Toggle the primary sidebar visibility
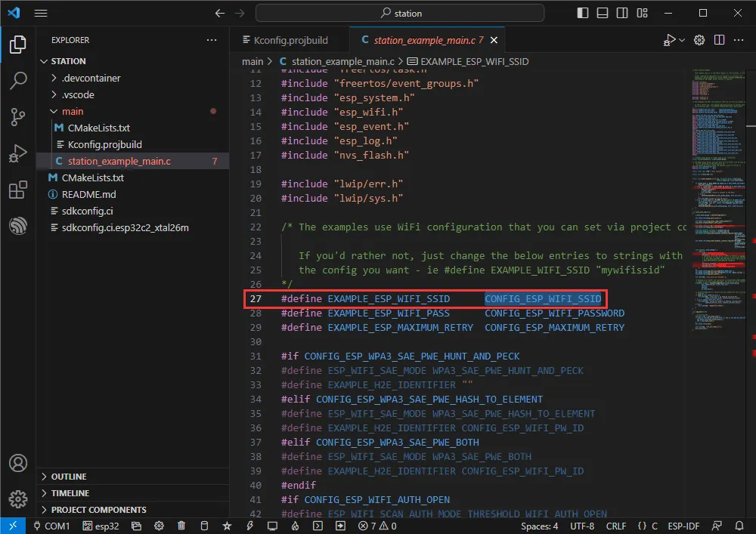Image resolution: width=756 pixels, height=534 pixels. 582,13
